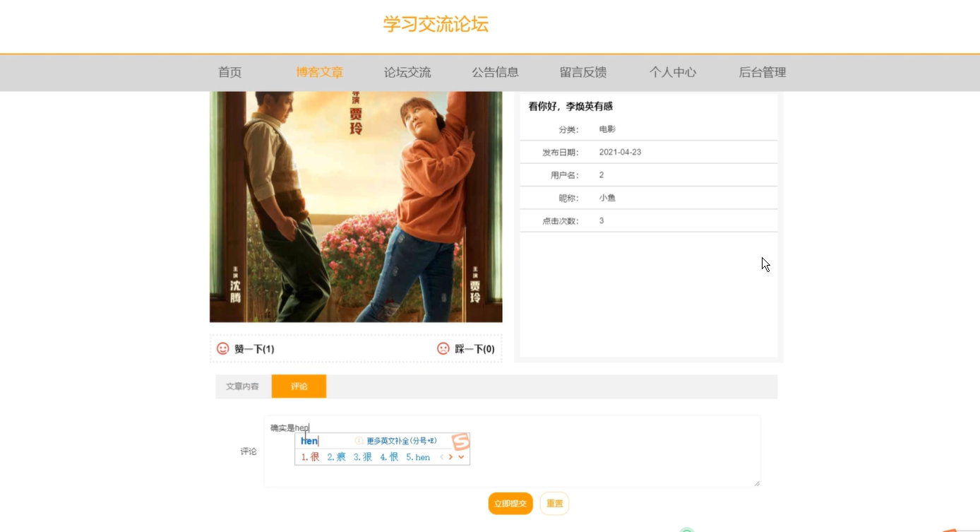Click the 分类 label
The image size is (980, 532).
point(569,129)
